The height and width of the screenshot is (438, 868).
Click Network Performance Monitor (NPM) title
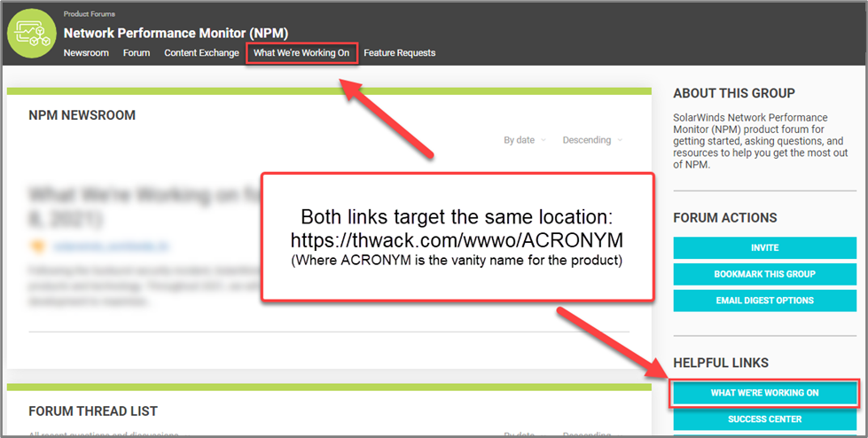[176, 33]
